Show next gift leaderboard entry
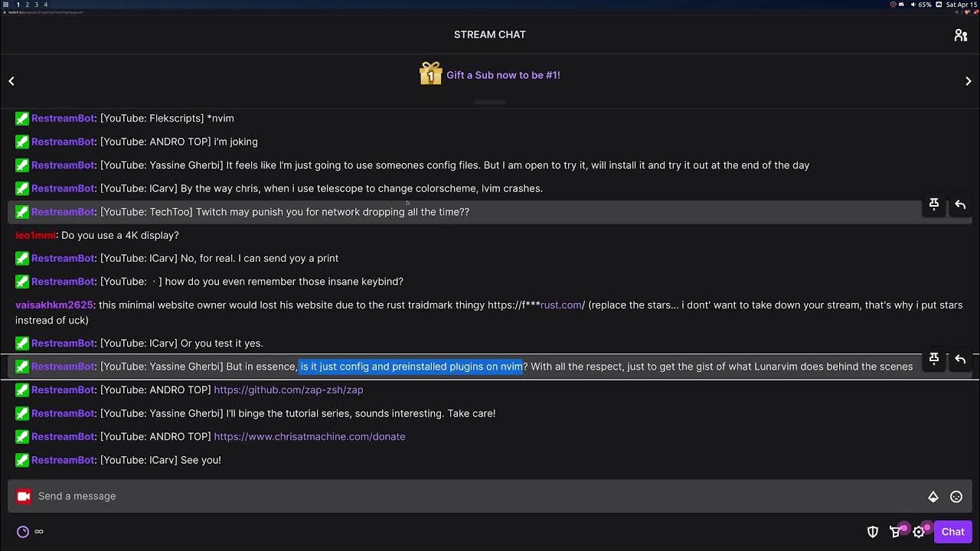The width and height of the screenshot is (980, 551). click(969, 81)
